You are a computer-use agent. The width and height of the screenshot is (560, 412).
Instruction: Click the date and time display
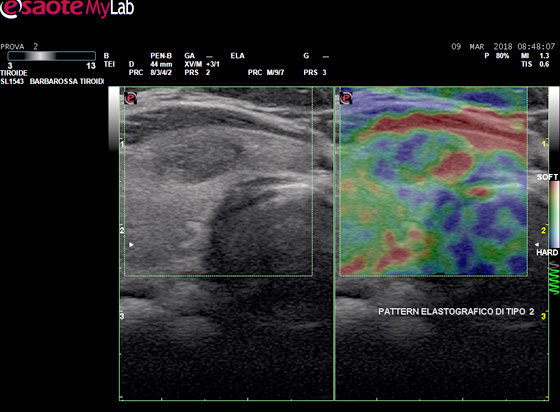tap(503, 47)
